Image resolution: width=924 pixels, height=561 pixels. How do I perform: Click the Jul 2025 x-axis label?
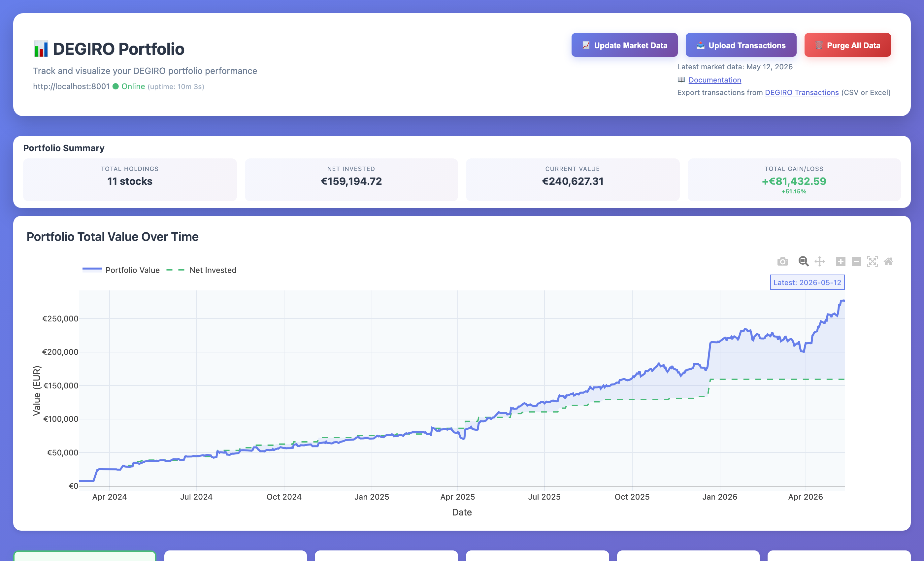pos(544,497)
